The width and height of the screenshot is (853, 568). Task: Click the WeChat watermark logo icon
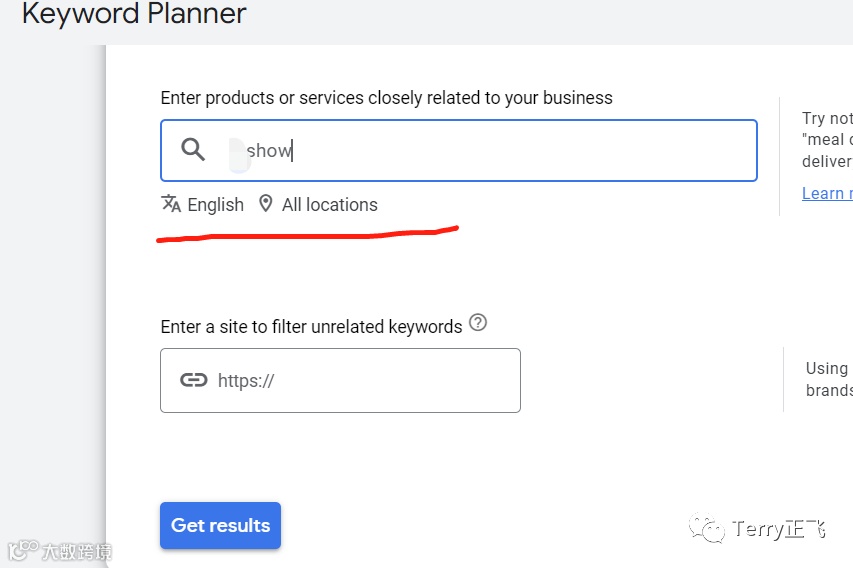coord(712,529)
